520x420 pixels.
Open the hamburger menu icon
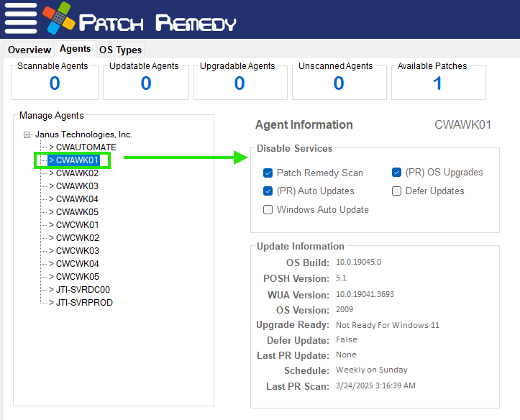(21, 19)
